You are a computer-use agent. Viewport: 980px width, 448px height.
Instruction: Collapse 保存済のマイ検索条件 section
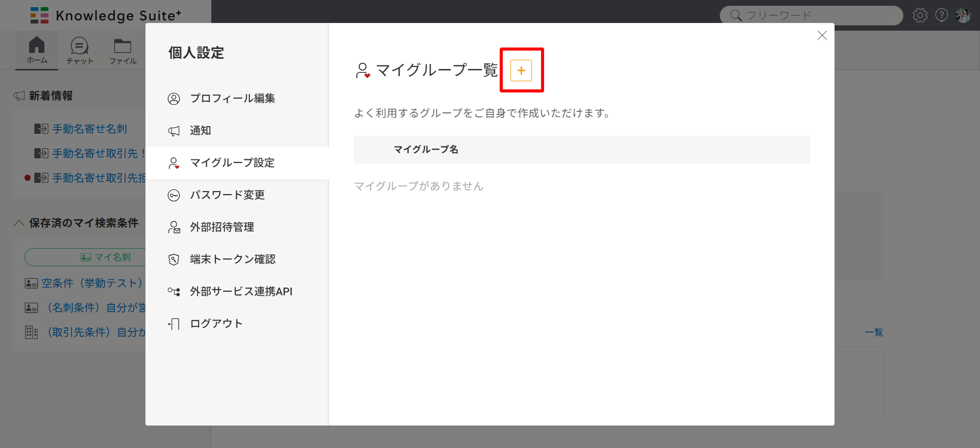(x=19, y=223)
